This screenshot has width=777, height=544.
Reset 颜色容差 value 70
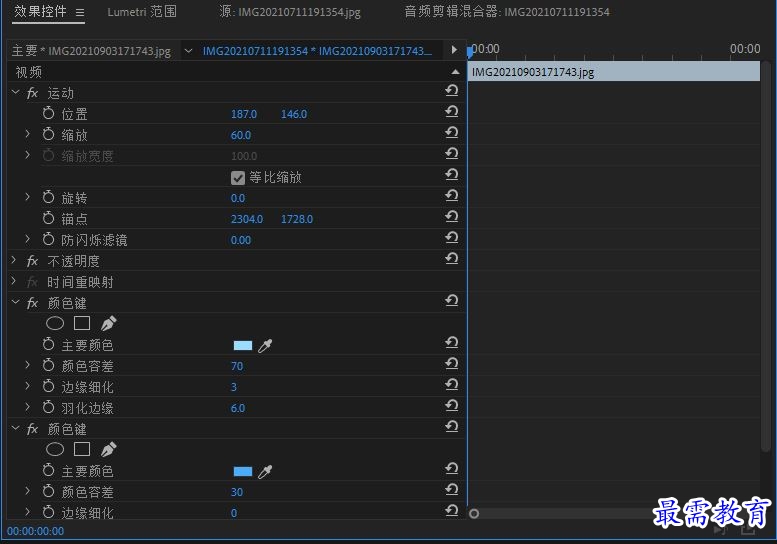tap(451, 364)
